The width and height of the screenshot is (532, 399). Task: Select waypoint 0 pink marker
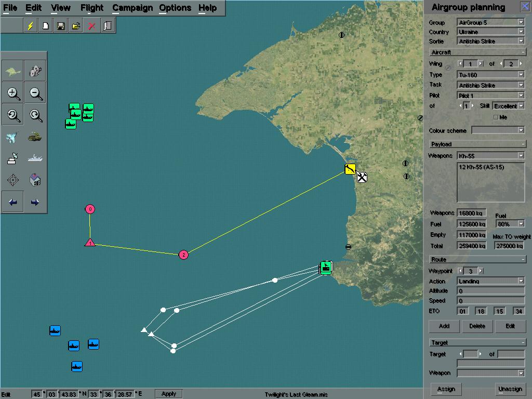tap(90, 209)
